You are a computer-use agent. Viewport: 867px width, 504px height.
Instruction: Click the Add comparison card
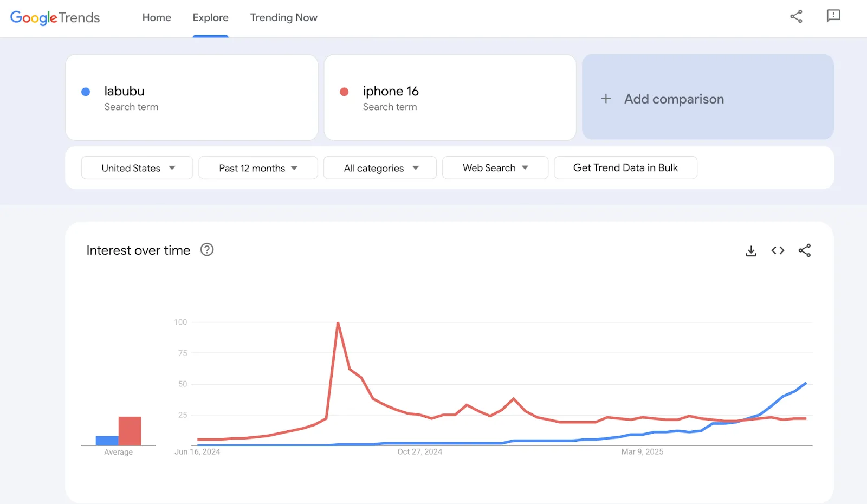pos(707,98)
